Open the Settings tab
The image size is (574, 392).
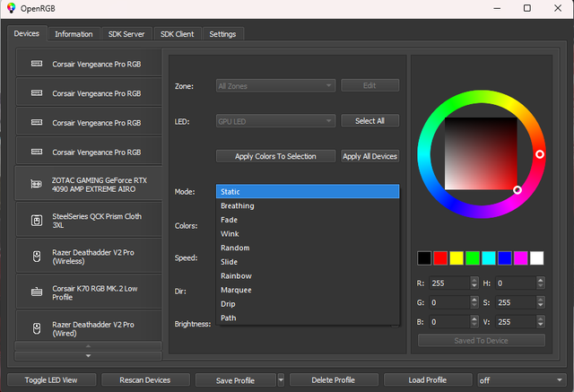click(222, 34)
